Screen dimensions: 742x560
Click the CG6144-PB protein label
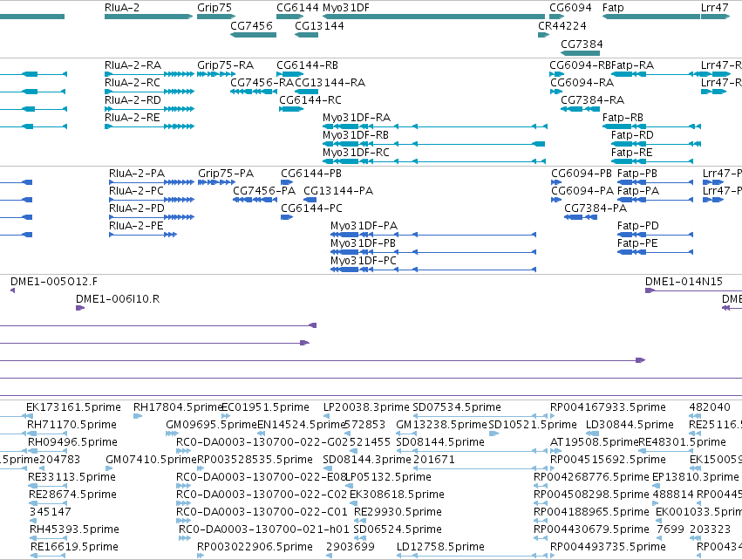pos(311,174)
